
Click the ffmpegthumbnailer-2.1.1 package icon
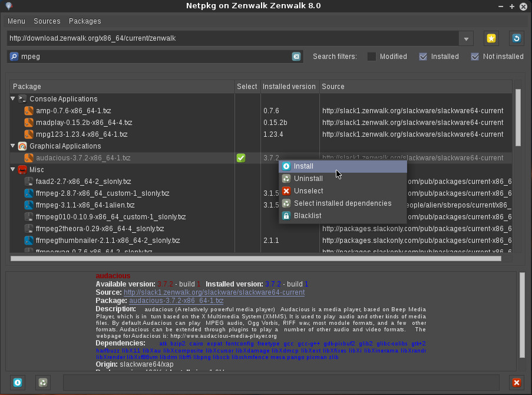pos(29,240)
